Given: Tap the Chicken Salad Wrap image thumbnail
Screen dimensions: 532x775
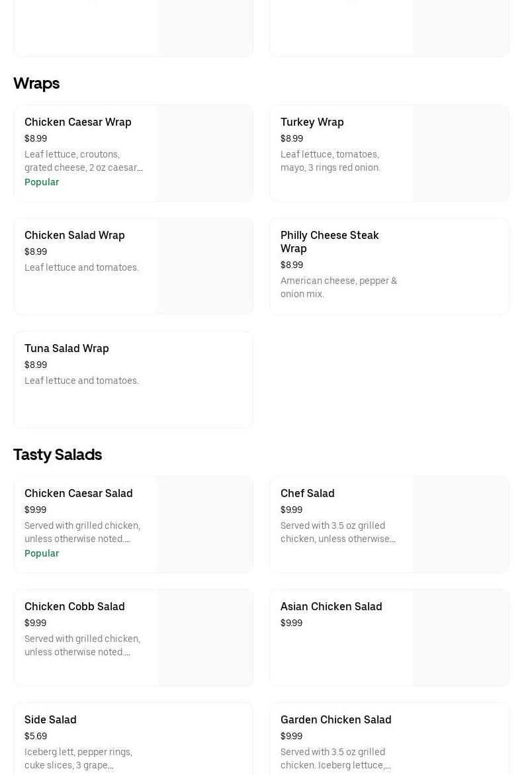Looking at the screenshot, I should 205,267.
